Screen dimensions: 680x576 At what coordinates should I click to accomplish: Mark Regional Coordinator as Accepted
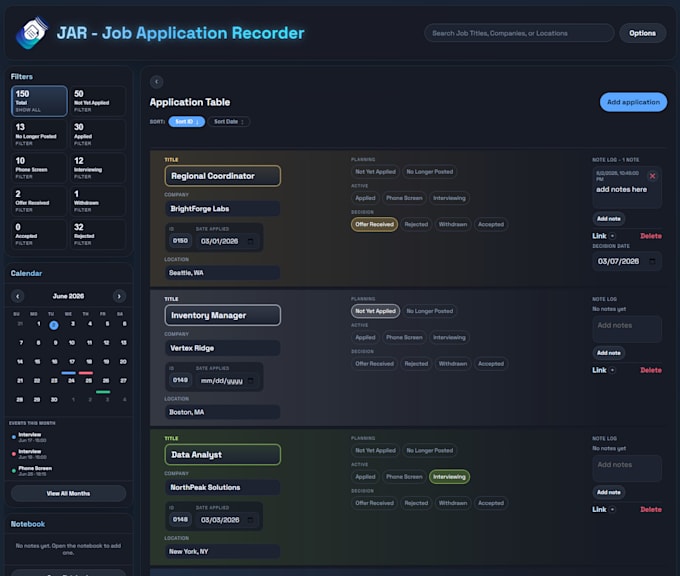[490, 224]
